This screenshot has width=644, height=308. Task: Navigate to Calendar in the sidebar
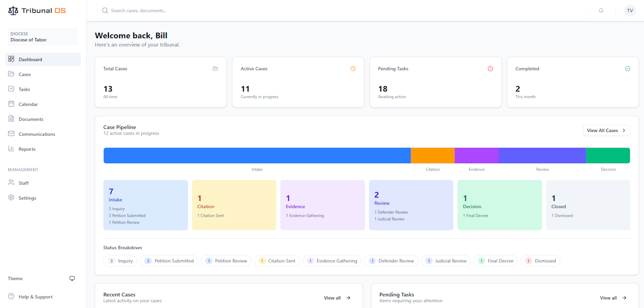[x=28, y=104]
